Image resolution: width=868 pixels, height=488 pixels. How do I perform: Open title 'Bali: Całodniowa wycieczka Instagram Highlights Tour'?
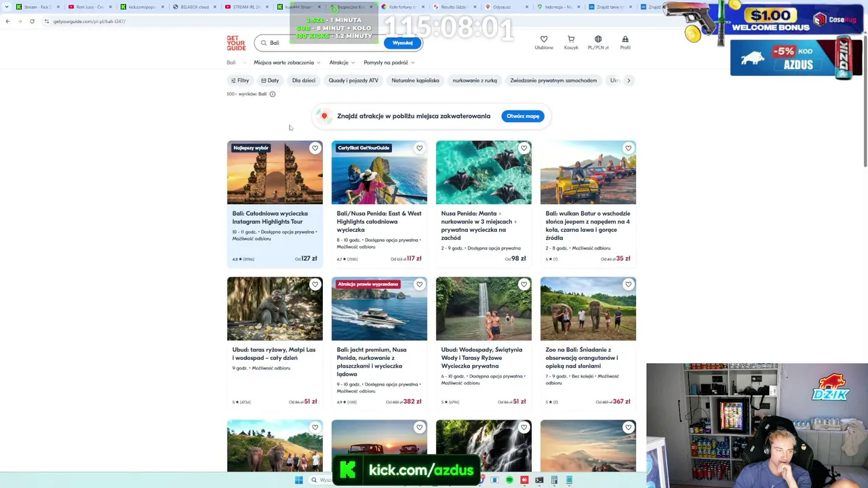tap(270, 218)
